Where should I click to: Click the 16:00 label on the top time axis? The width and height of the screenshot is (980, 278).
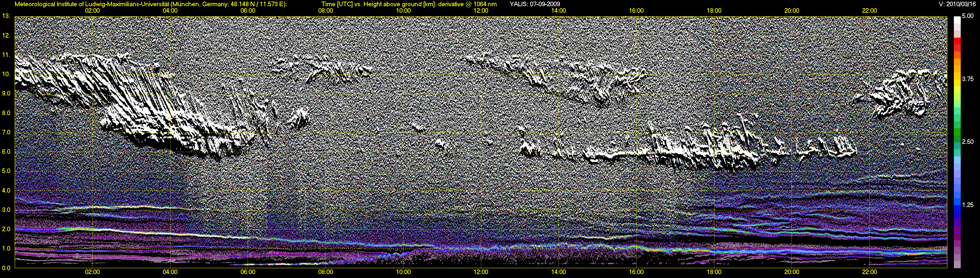(636, 11)
